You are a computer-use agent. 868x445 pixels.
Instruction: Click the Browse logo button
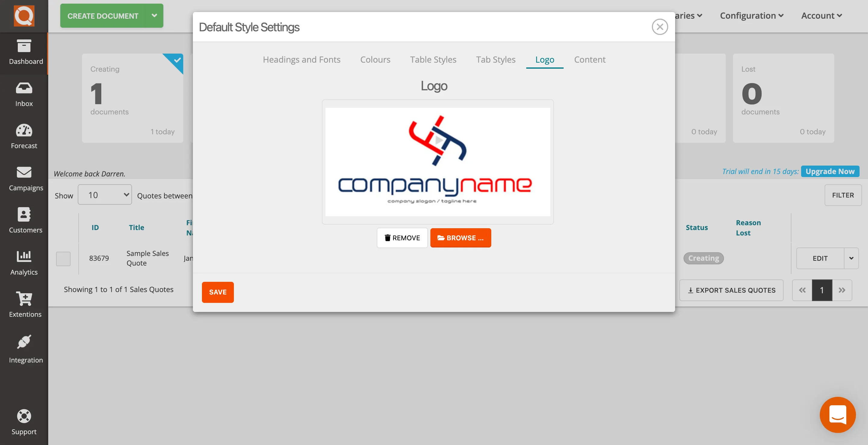tap(460, 238)
